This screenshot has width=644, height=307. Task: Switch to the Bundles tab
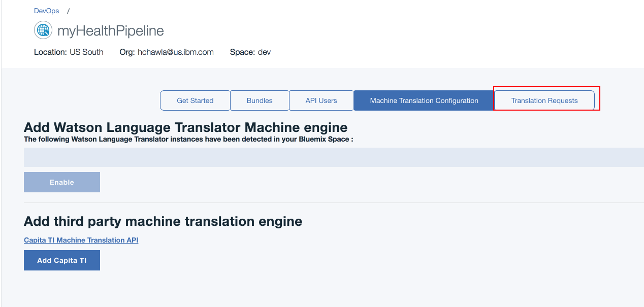point(260,100)
